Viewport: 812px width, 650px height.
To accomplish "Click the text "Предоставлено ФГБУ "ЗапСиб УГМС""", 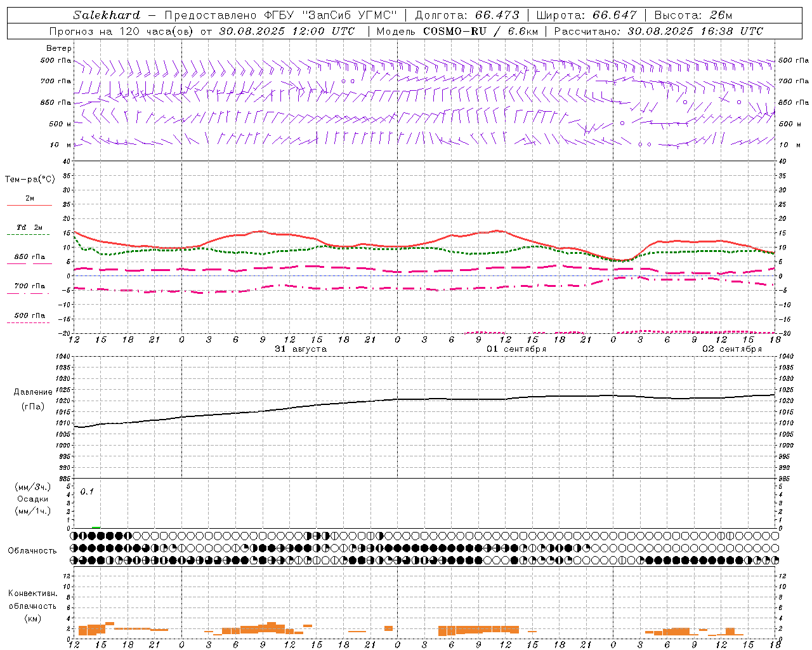I will (x=280, y=15).
